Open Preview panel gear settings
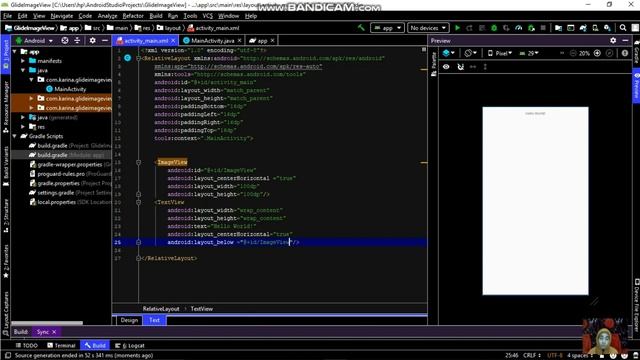640x360 pixels. click(613, 40)
